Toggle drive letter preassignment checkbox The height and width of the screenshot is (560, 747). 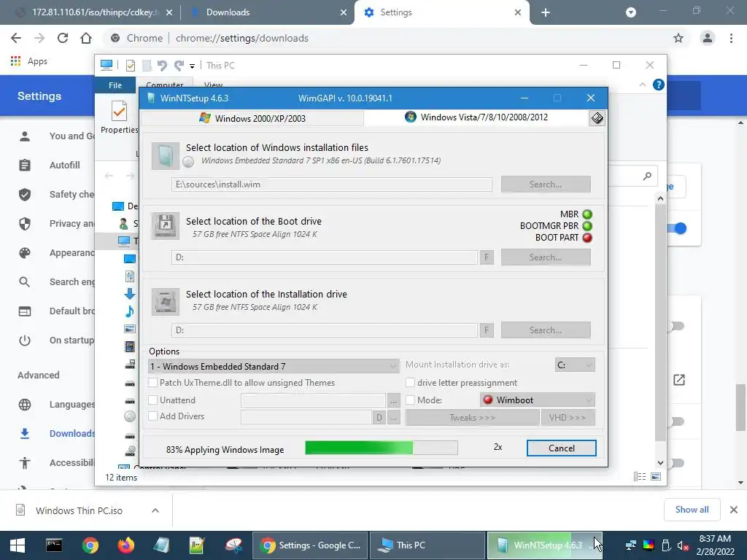(410, 382)
